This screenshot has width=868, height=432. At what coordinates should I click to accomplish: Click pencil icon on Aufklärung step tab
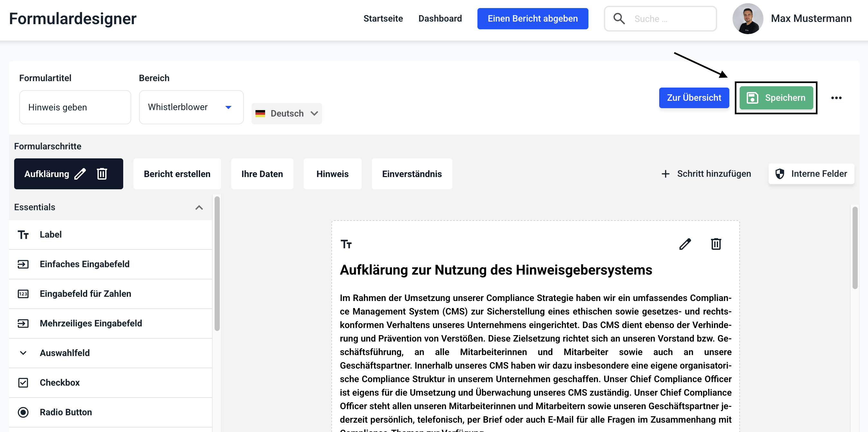[x=80, y=174]
